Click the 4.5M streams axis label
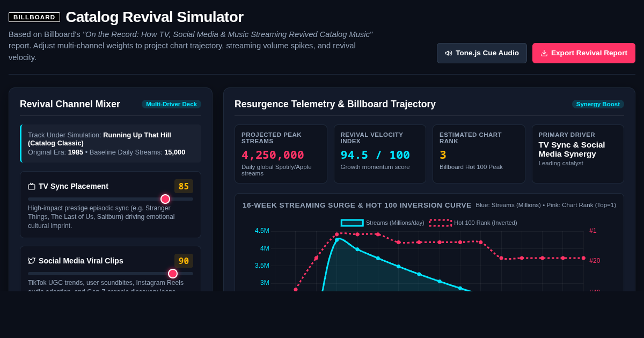The height and width of the screenshot is (338, 644). point(262,231)
